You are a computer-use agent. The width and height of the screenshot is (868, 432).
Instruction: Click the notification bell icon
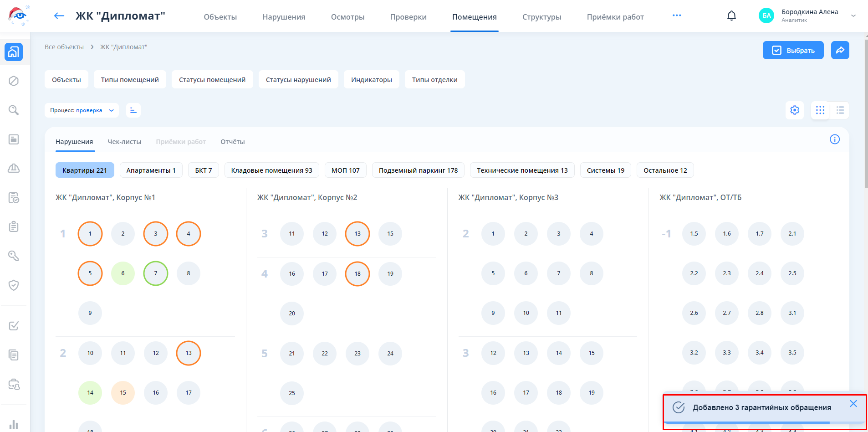[x=731, y=16]
